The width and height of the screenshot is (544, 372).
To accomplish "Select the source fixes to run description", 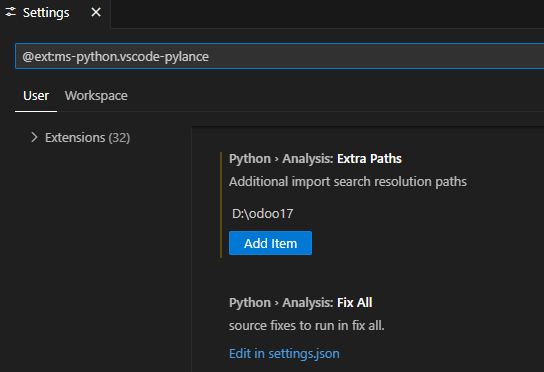I will click(x=307, y=326).
